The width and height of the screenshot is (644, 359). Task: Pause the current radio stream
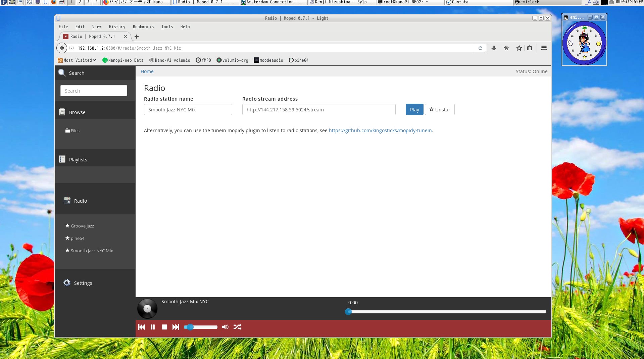pyautogui.click(x=153, y=327)
